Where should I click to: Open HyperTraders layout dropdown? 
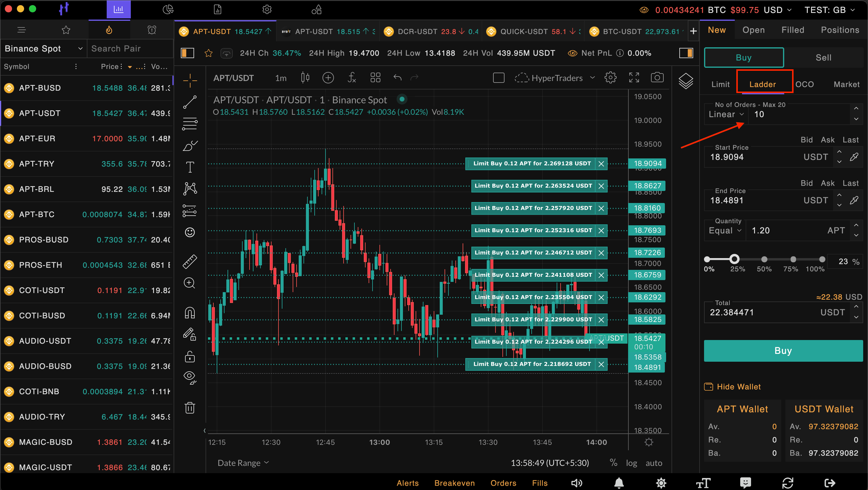pos(555,78)
